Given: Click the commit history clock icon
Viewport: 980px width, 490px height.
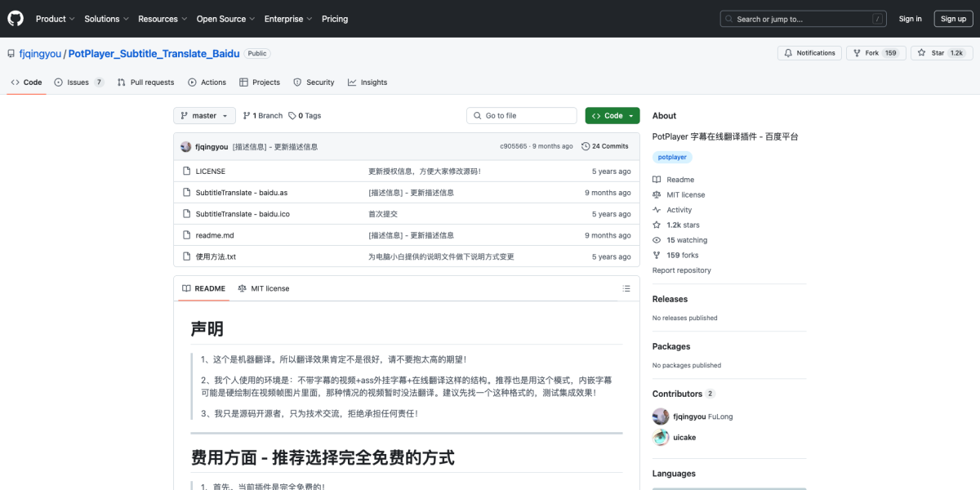Looking at the screenshot, I should (586, 146).
